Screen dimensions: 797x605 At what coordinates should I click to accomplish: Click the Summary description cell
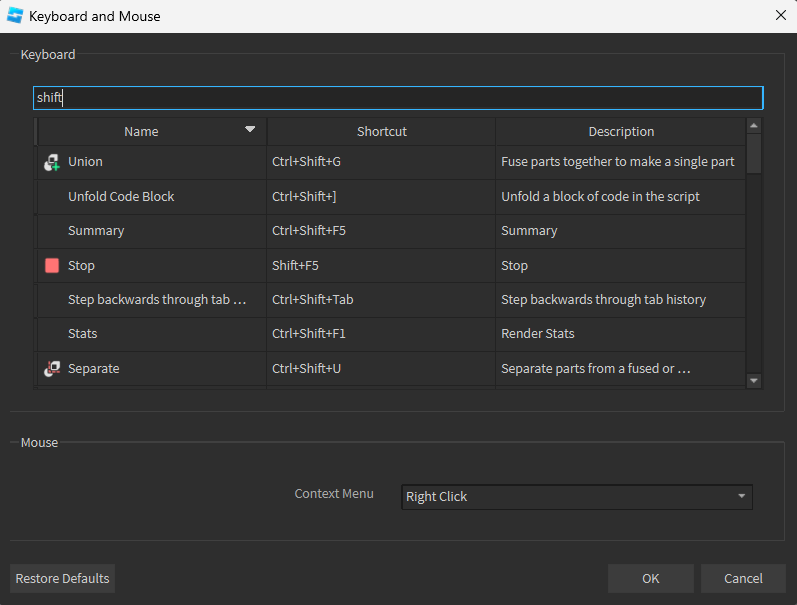621,231
